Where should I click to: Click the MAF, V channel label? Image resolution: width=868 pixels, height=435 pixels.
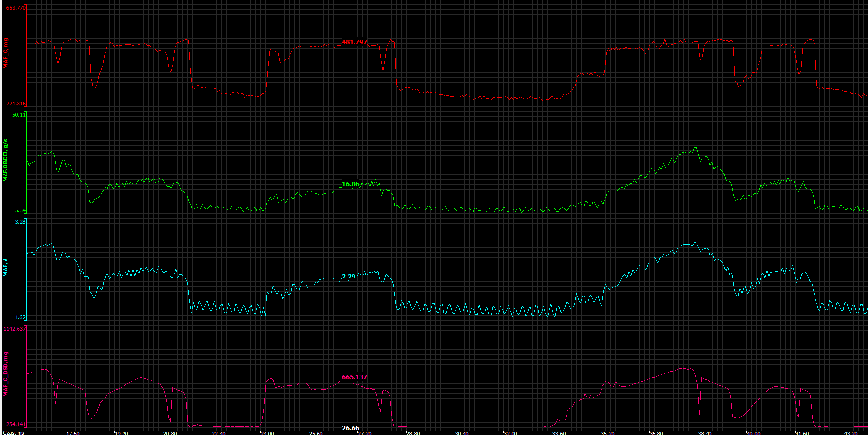pos(6,267)
